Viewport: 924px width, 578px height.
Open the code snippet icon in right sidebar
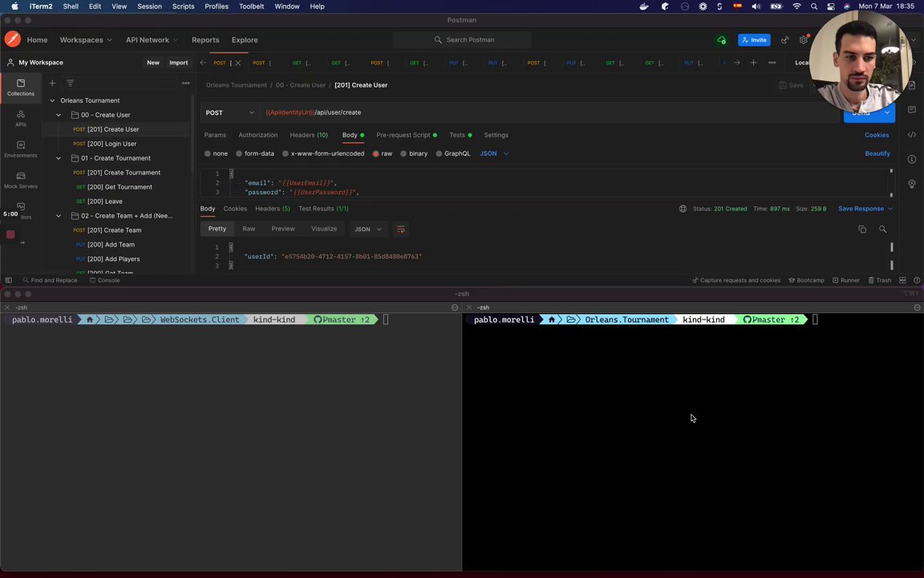(x=912, y=135)
